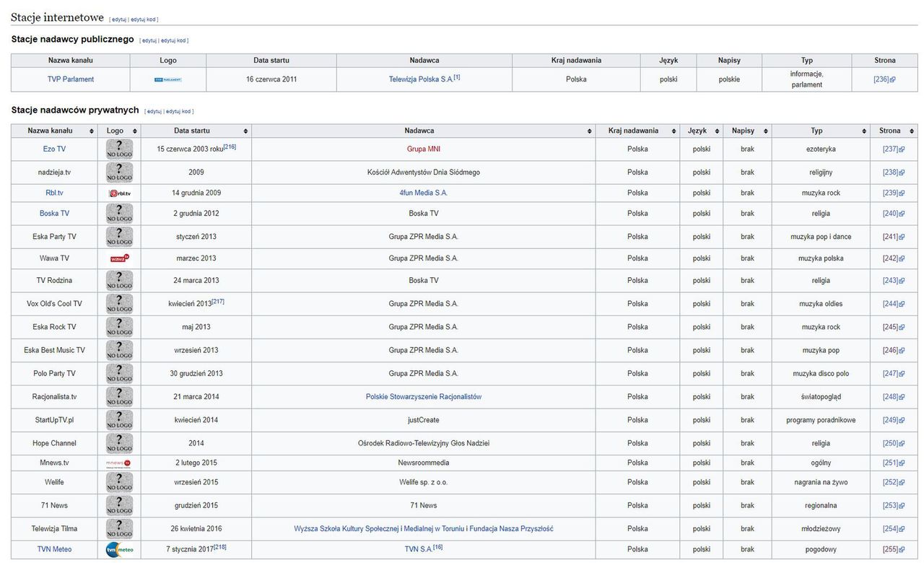Screen dimensions: 924x563
Task: Open external reference [248] for Racjonalista.tv
Action: tap(894, 397)
